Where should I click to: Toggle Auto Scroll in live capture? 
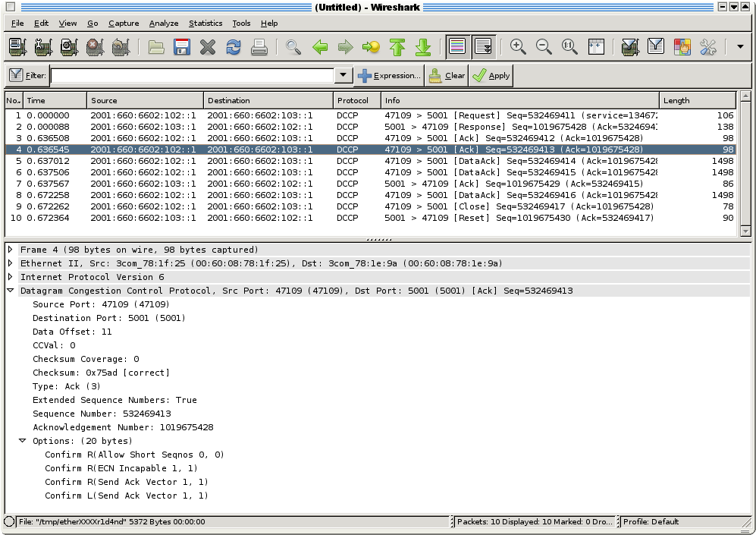[482, 46]
